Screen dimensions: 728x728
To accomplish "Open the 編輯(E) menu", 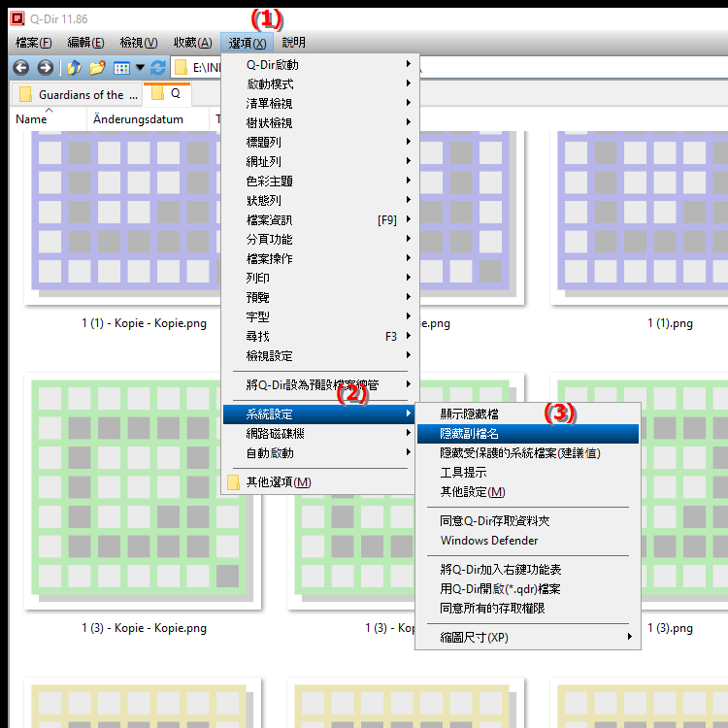I will pos(85,43).
